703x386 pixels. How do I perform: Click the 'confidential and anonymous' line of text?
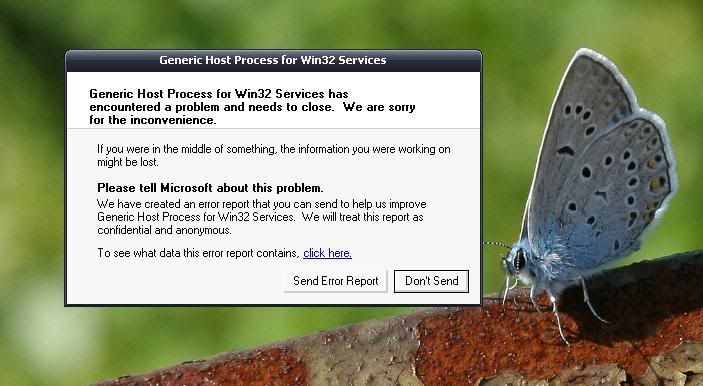tap(164, 230)
